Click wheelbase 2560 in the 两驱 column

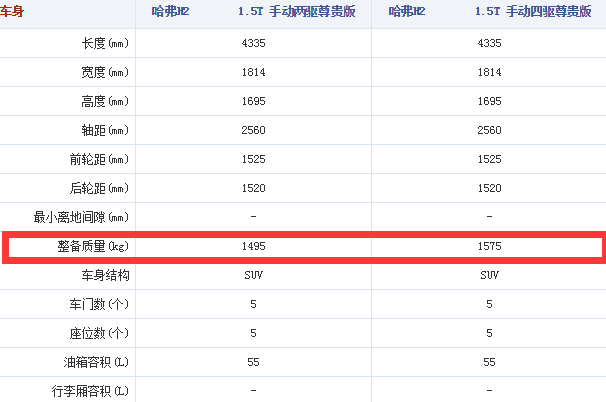pyautogui.click(x=254, y=130)
